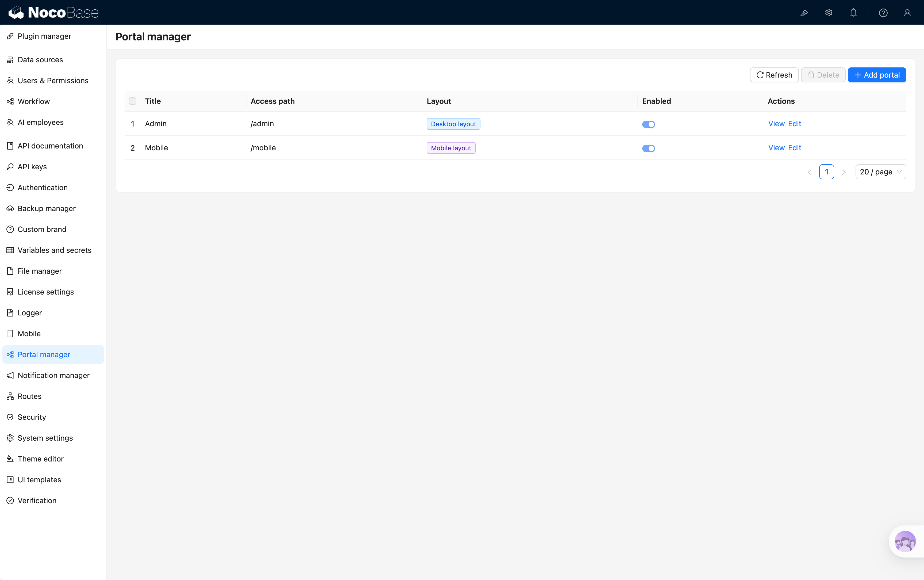This screenshot has height=580, width=924.
Task: Click the Desktop layout tag
Action: [453, 124]
